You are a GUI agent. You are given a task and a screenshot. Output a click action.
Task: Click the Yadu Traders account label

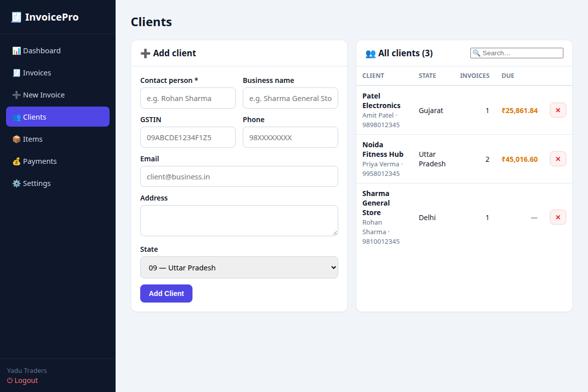27,370
